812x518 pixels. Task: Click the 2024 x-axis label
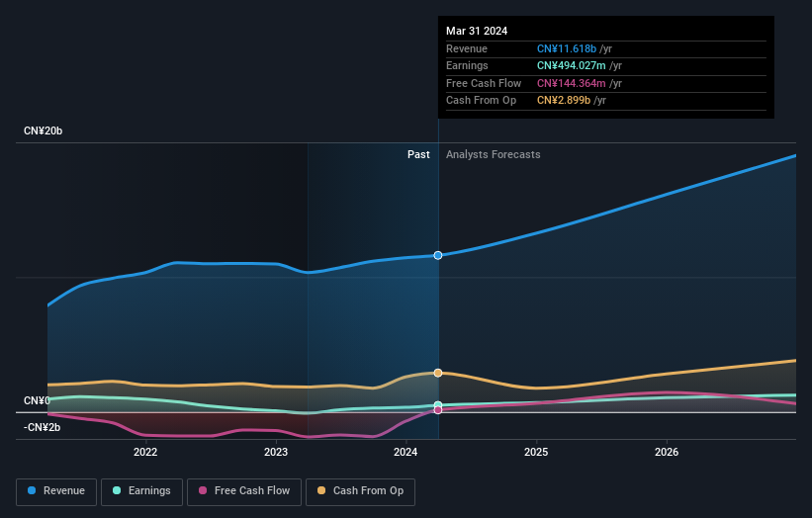coord(406,452)
